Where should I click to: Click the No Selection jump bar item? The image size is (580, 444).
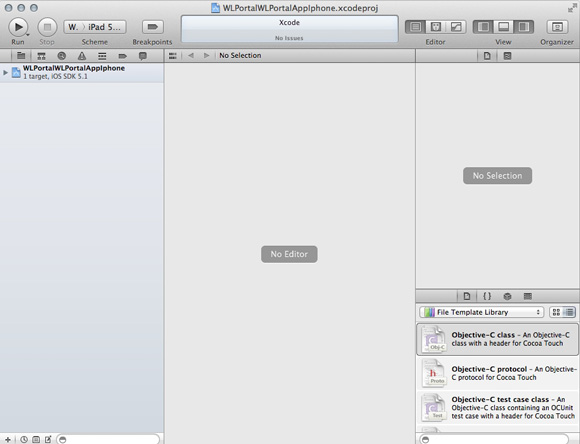click(x=240, y=56)
